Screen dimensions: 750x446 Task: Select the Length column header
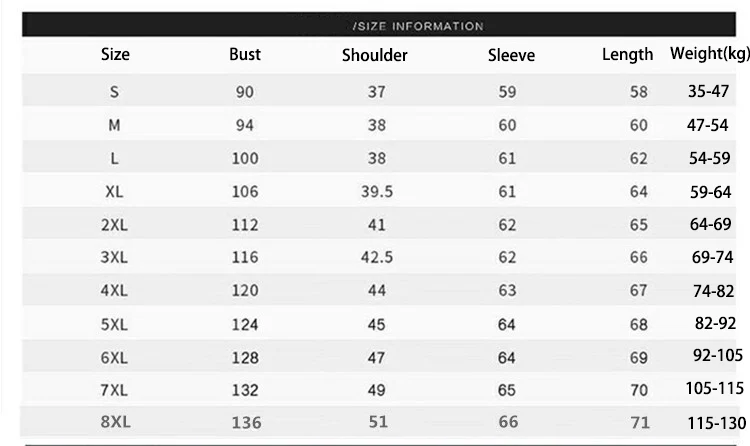[x=627, y=55]
